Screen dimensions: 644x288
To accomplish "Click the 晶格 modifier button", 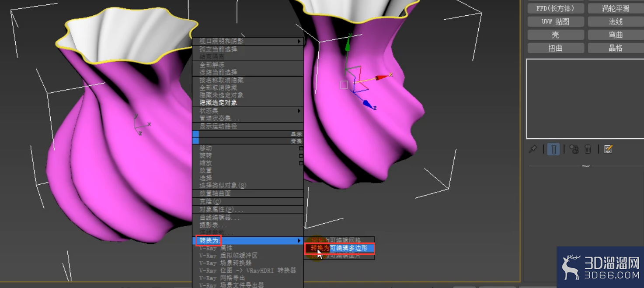I will [616, 48].
